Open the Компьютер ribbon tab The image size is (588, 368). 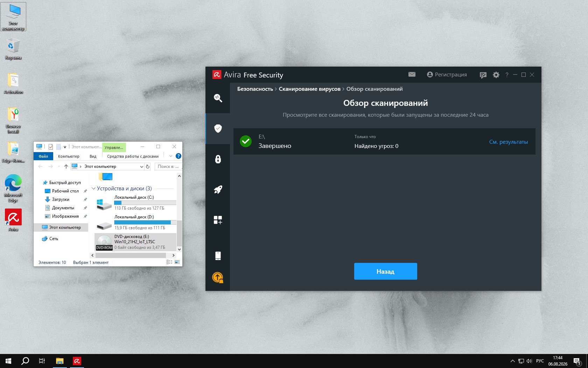click(69, 156)
